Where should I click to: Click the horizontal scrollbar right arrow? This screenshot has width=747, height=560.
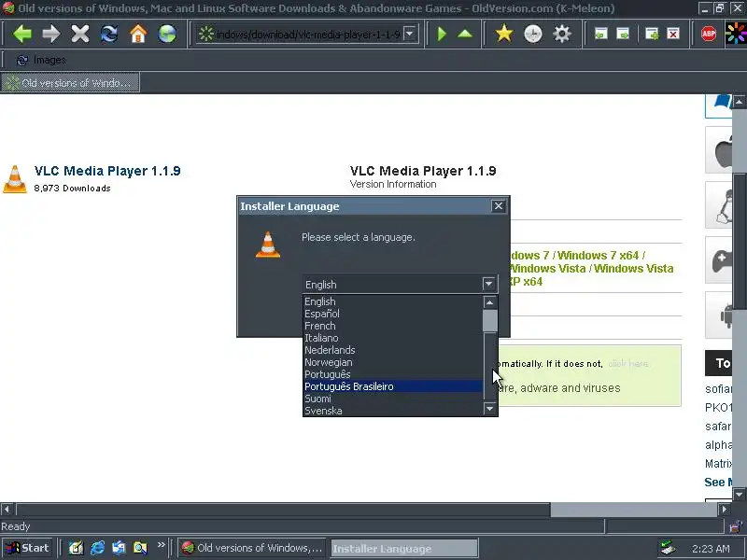(x=725, y=510)
